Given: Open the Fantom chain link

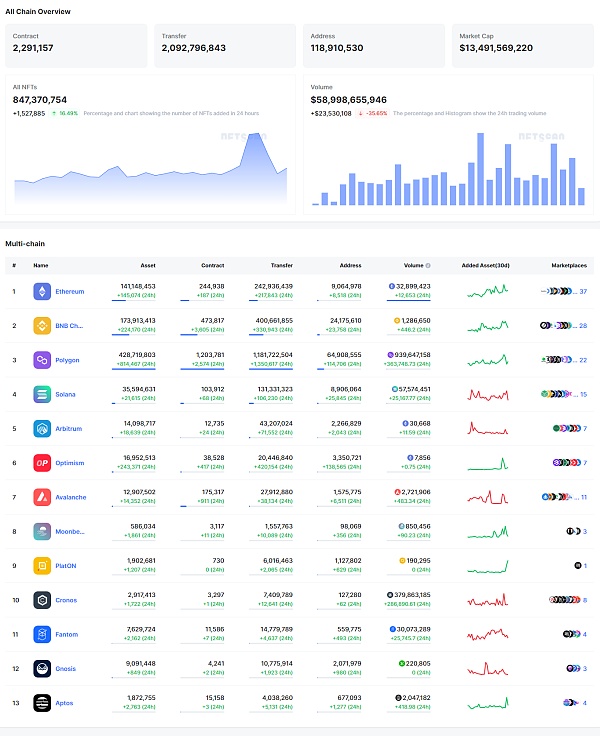Looking at the screenshot, I should pyautogui.click(x=67, y=634).
